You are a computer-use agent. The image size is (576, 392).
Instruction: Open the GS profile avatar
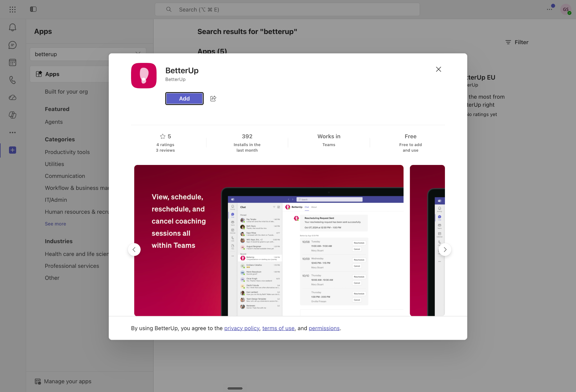coord(566,9)
